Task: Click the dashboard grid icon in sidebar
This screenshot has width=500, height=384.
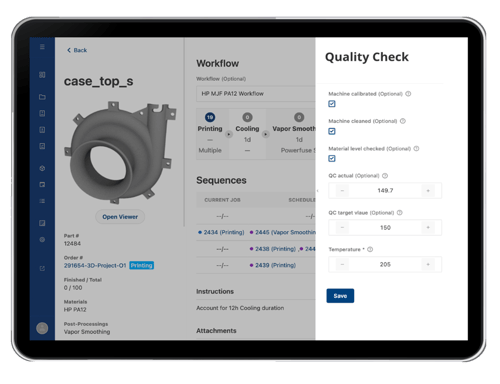Action: [42, 75]
